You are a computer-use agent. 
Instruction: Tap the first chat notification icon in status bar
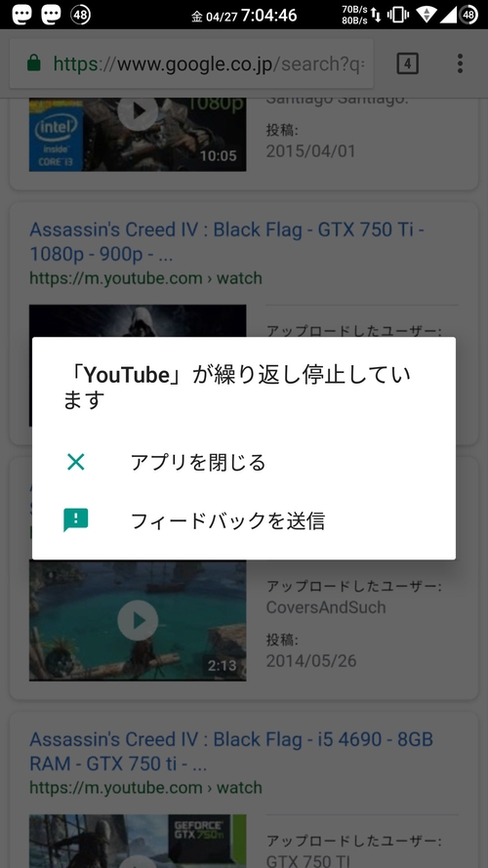pyautogui.click(x=22, y=15)
